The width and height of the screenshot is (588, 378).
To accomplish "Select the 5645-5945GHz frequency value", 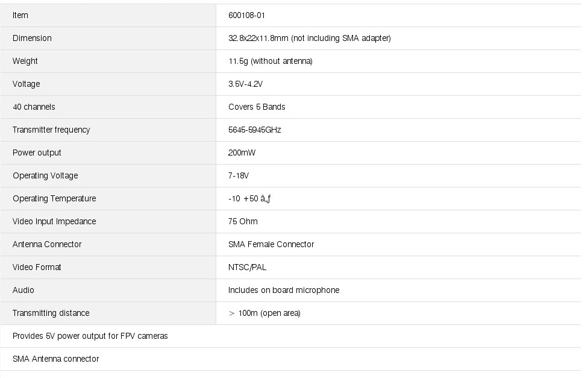I will tap(254, 130).
